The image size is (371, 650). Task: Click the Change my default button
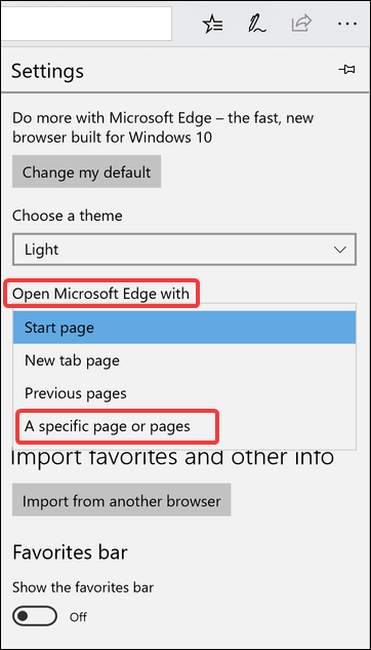87,172
